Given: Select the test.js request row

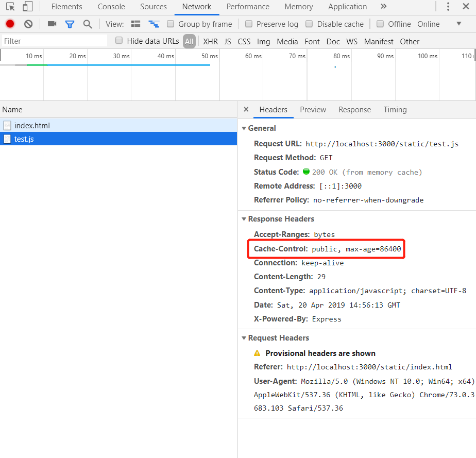Looking at the screenshot, I should pos(118,139).
